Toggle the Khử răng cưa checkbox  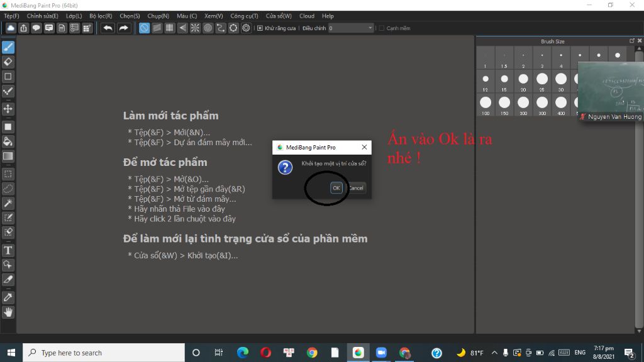point(260,28)
